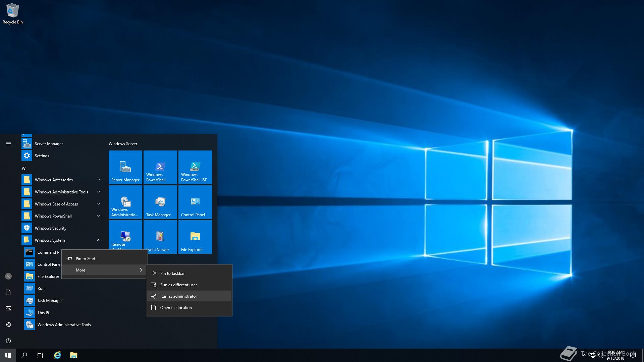The width and height of the screenshot is (644, 362).
Task: Open Task View on the taskbar
Action: 40,355
